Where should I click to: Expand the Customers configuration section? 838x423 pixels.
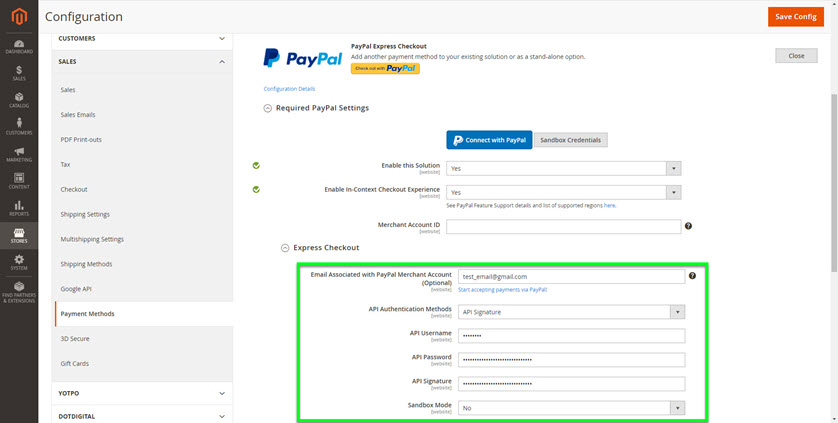pos(142,39)
